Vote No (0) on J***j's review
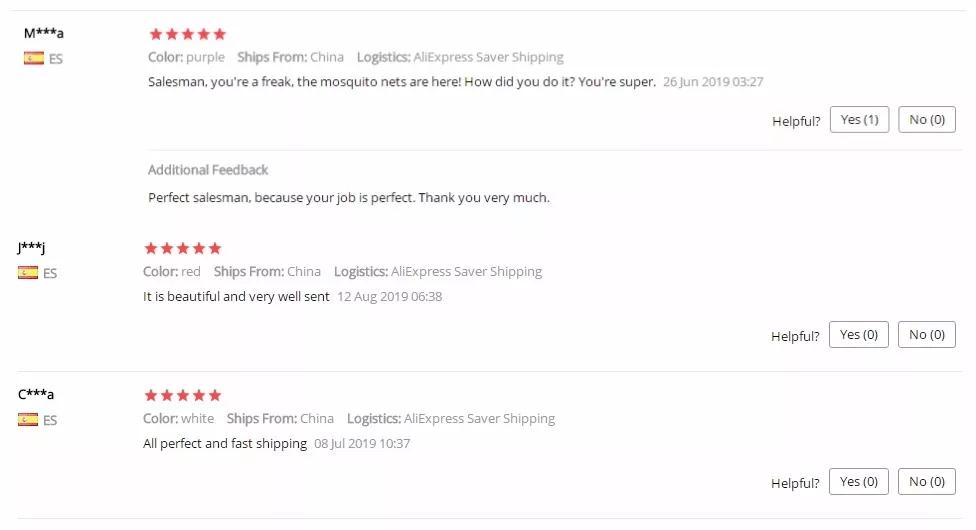The image size is (976, 530). 927,335
